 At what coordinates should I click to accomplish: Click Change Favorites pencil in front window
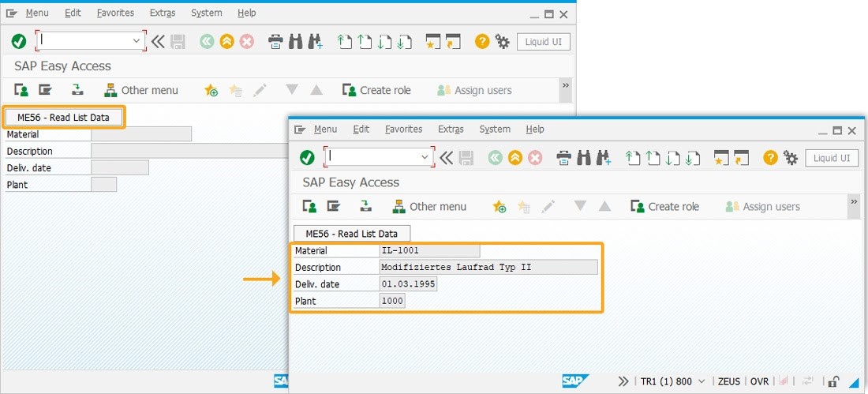548,207
